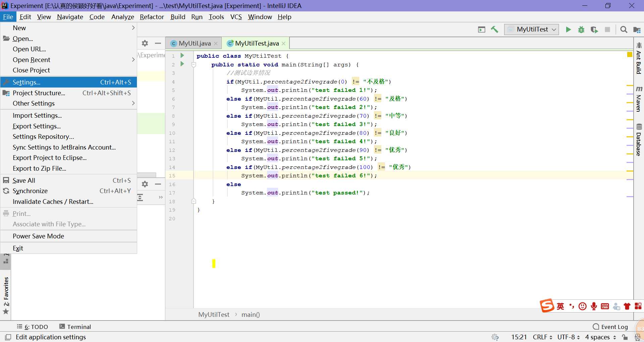Image resolution: width=644 pixels, height=342 pixels.
Task: Click the Sogou soft keyboard icon
Action: [605, 306]
